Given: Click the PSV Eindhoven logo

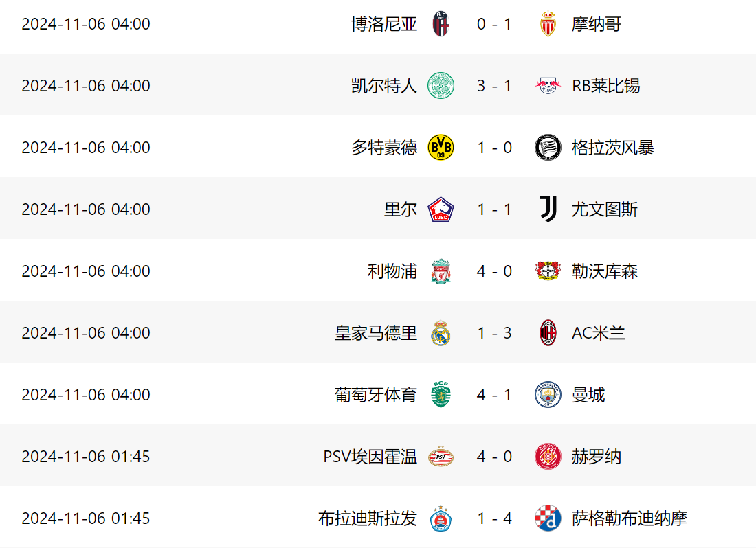Looking at the screenshot, I should [441, 457].
